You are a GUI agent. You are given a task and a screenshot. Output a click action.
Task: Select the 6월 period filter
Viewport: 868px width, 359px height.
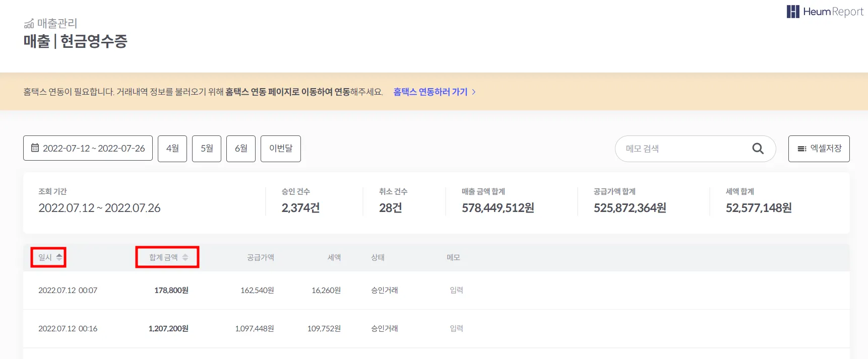[x=241, y=149]
